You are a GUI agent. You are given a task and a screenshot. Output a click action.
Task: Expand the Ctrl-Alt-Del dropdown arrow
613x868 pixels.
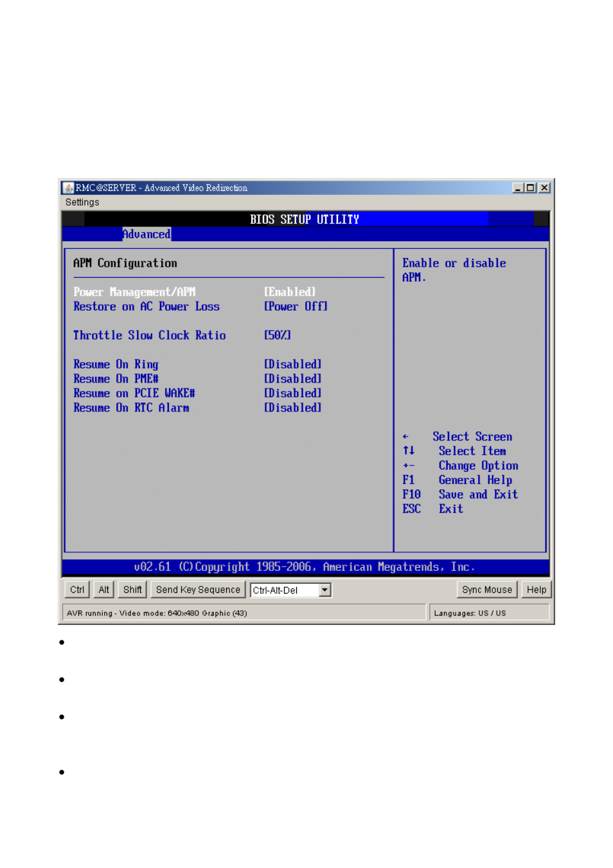(325, 590)
